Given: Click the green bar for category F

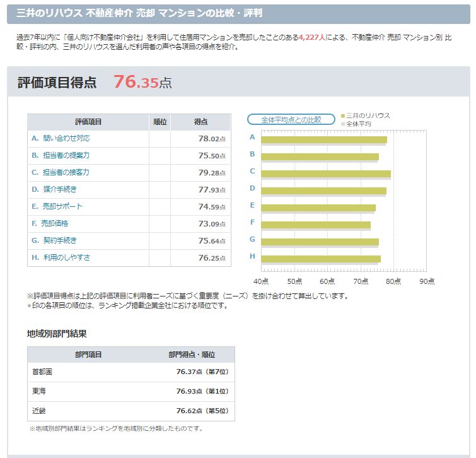Looking at the screenshot, I should coord(316,225).
